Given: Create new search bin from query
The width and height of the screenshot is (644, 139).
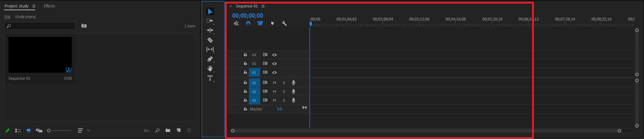Looking at the screenshot, I should 84,26.
